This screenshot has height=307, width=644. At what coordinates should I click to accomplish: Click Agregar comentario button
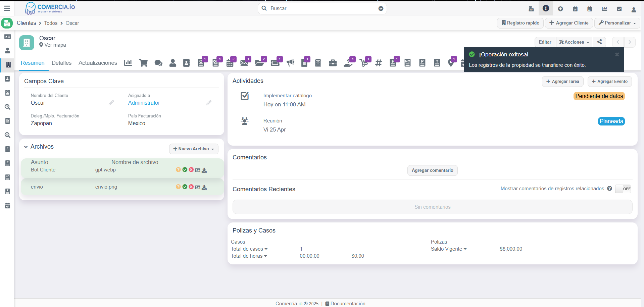[x=433, y=170]
